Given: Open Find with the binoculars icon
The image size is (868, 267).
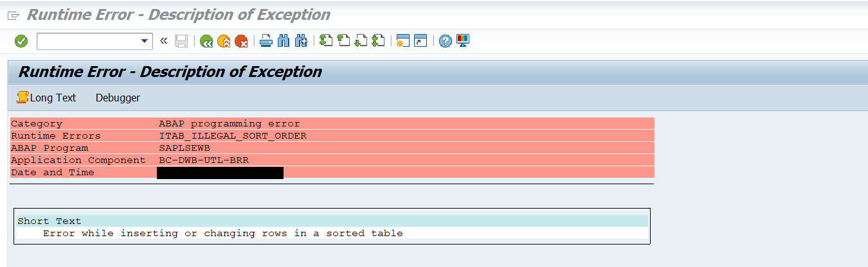Looking at the screenshot, I should click(284, 41).
